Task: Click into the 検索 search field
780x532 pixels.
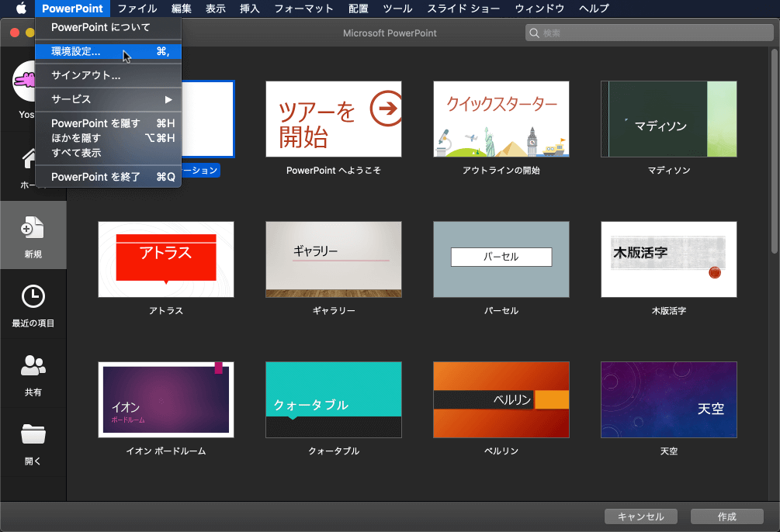Action: click(652, 33)
